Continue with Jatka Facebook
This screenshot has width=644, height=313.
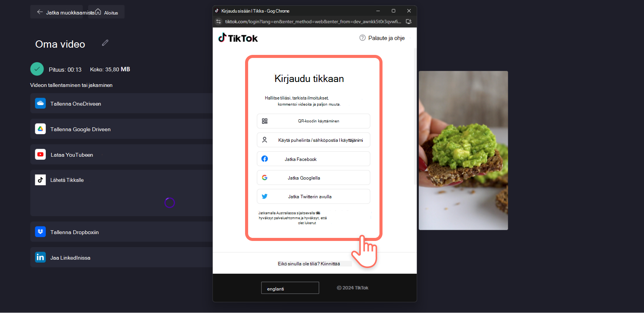coord(313,159)
